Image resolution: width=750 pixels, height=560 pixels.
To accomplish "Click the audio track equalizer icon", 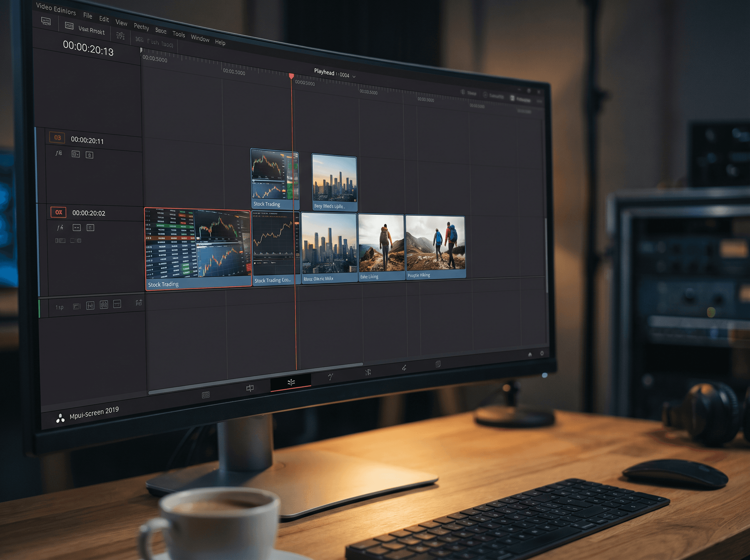I will tap(104, 304).
